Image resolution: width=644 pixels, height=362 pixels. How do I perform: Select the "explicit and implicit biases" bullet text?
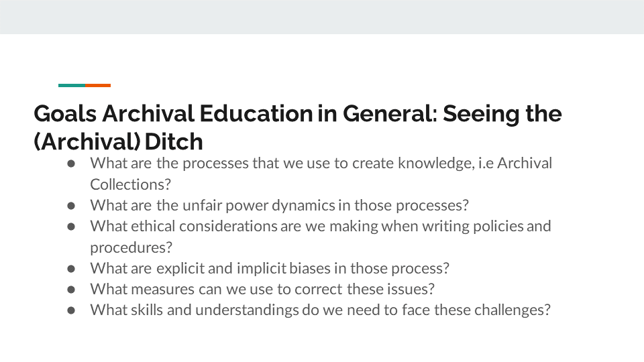(270, 268)
